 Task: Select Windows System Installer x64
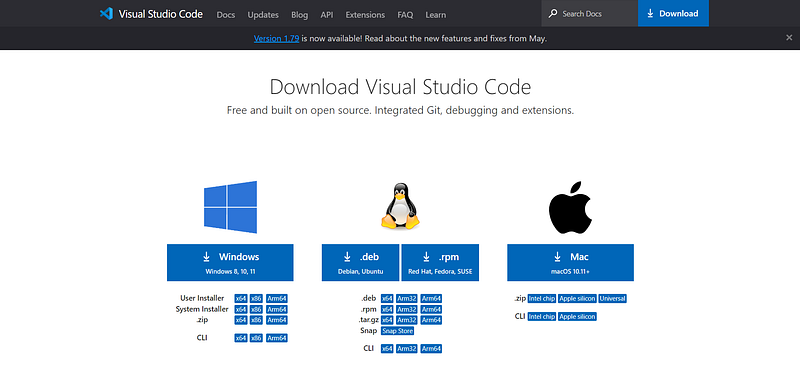point(241,309)
